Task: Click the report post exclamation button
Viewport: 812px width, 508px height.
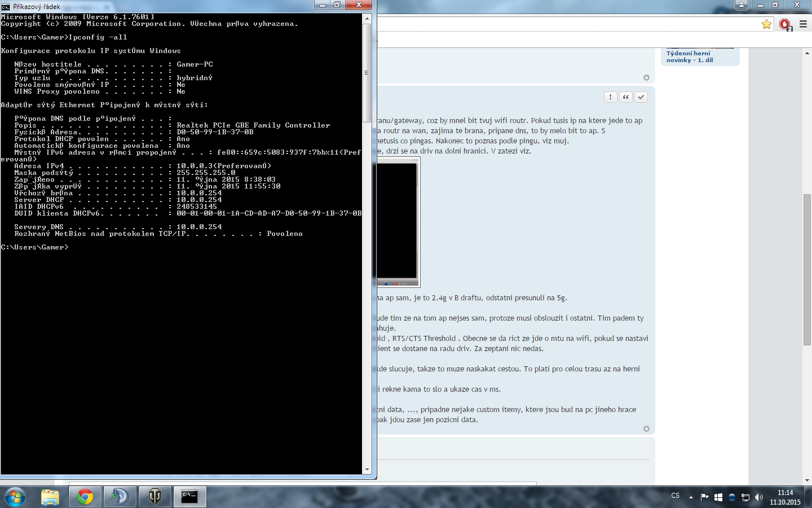Action: [610, 97]
